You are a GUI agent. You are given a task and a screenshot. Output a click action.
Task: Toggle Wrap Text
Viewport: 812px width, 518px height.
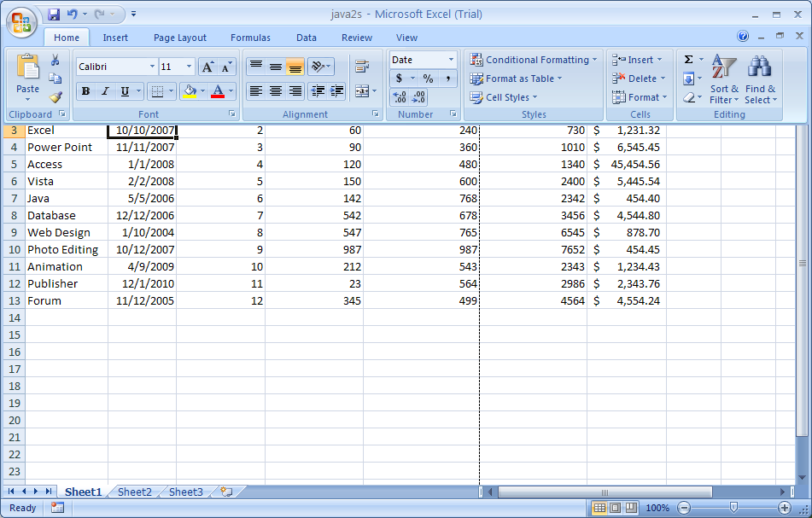click(x=362, y=67)
